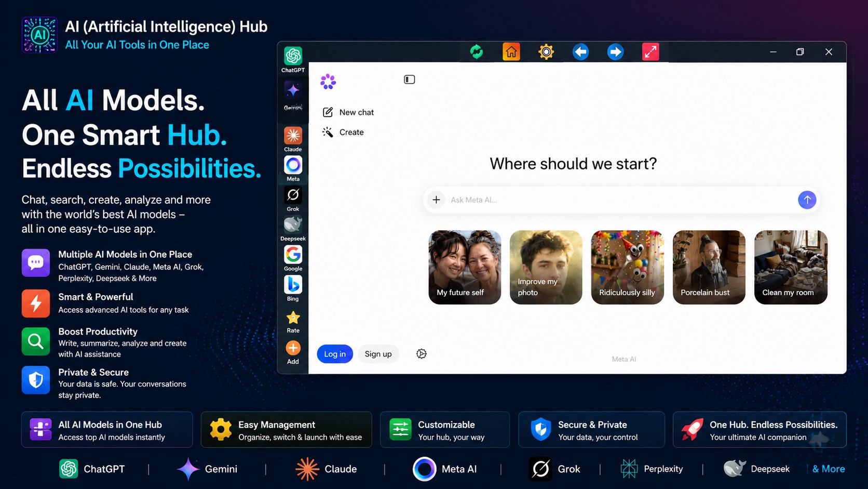Attach content with the plus button
The height and width of the screenshot is (489, 868).
pyautogui.click(x=436, y=200)
